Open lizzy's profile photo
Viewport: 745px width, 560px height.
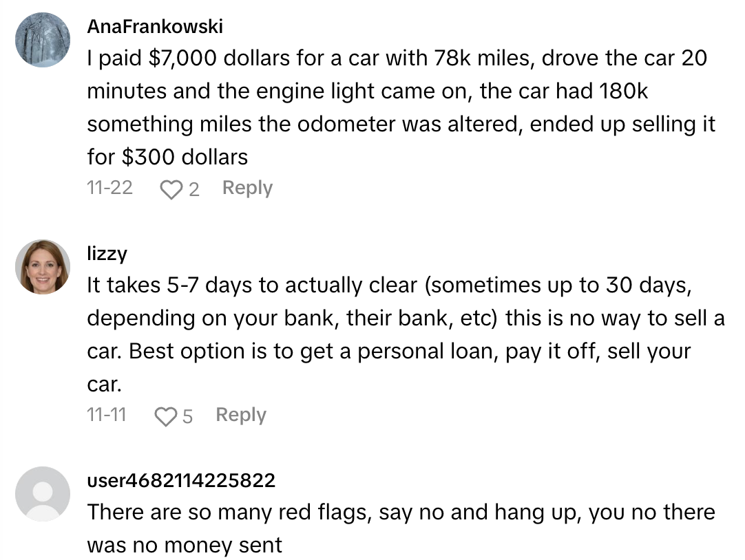pos(43,267)
